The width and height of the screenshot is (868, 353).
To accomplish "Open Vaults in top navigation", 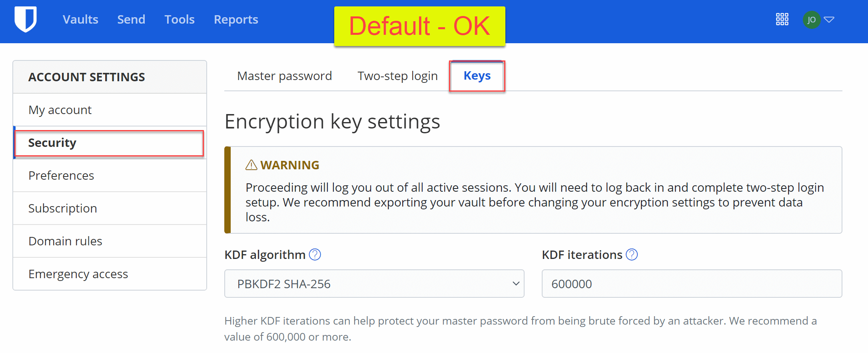I will 80,19.
